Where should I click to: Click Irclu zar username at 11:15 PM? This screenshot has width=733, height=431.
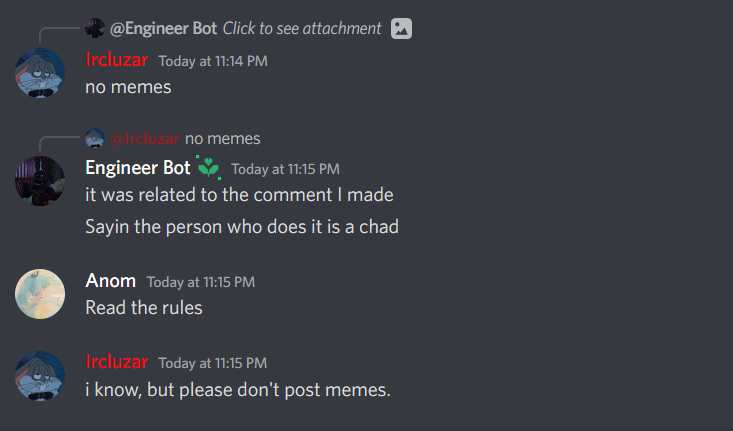117,362
